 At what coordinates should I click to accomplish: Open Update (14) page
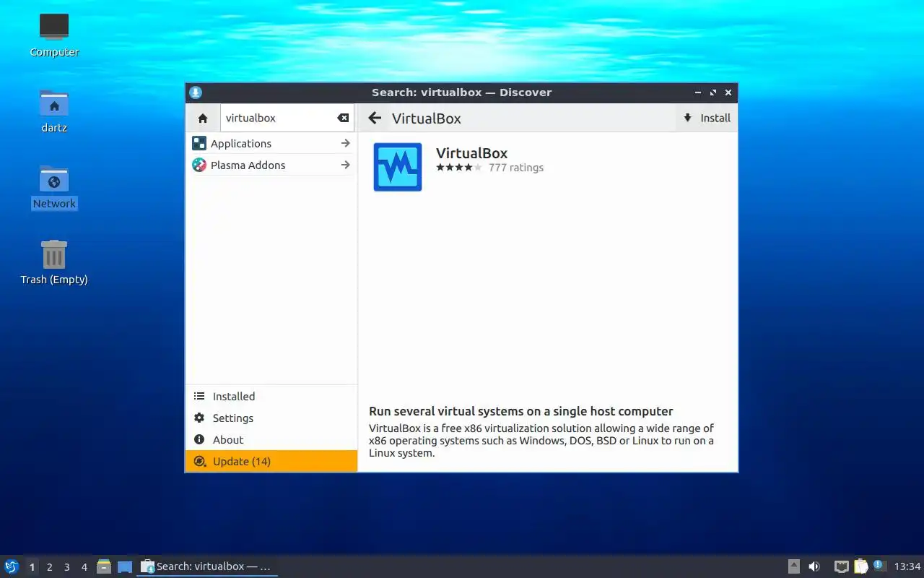(271, 461)
